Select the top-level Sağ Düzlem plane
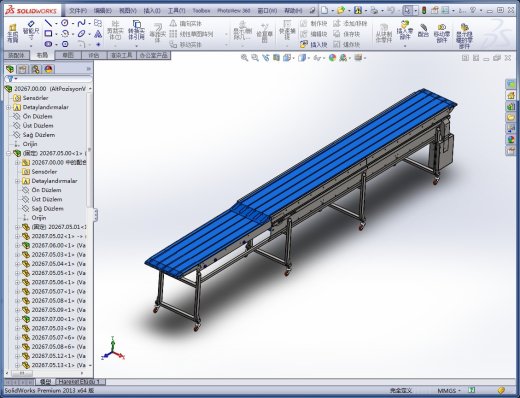Viewport: 520px width, 398px height. 39,135
